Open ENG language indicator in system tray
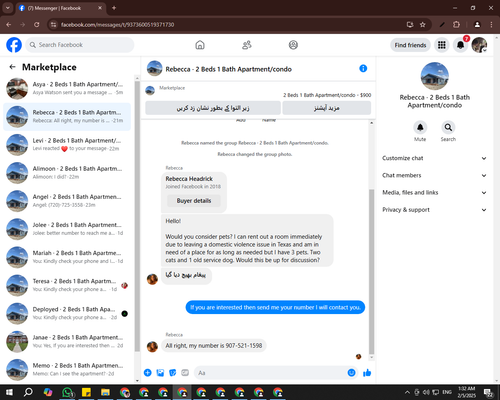 click(447, 392)
